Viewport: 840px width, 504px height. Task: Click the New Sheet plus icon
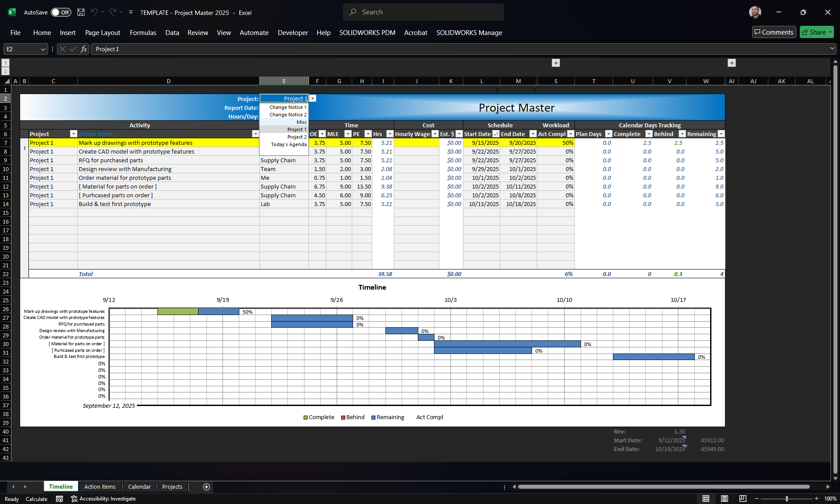point(206,487)
